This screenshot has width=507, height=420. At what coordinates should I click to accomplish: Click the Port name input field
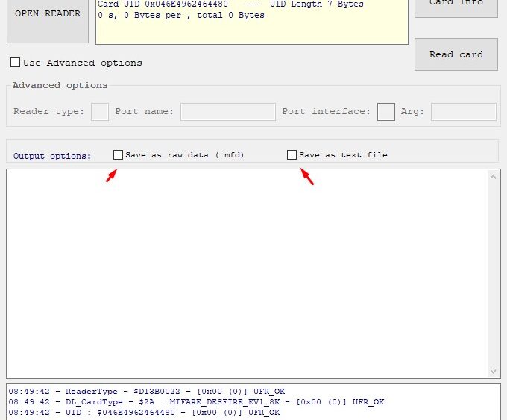[x=228, y=112]
